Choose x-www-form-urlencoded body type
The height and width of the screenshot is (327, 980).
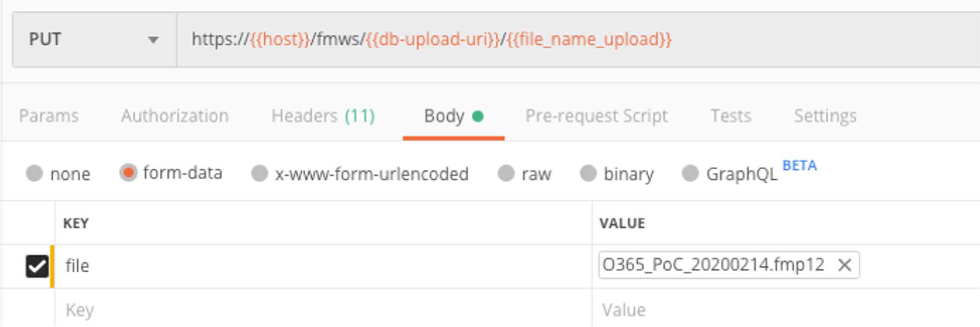[259, 173]
